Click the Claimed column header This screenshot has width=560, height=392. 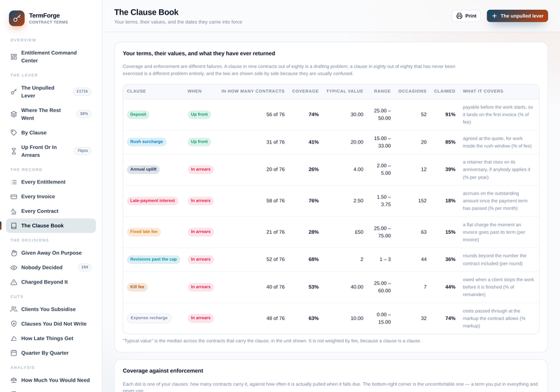[444, 92]
